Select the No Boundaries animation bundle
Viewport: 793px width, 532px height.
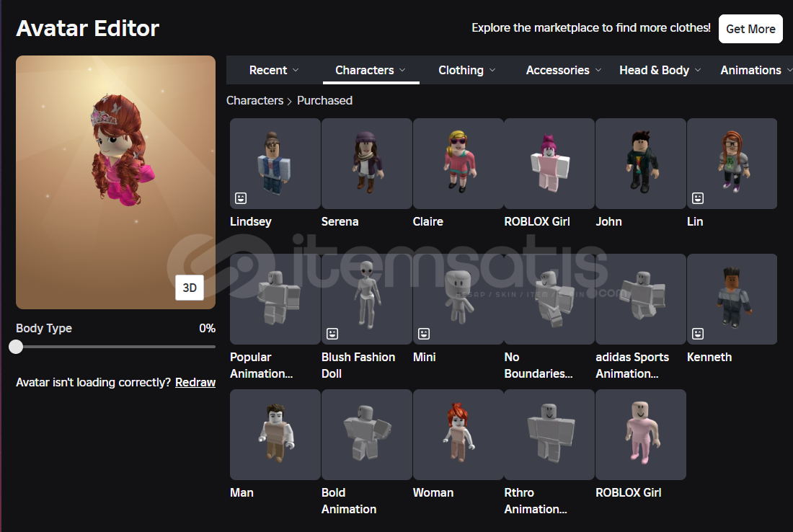tap(549, 299)
